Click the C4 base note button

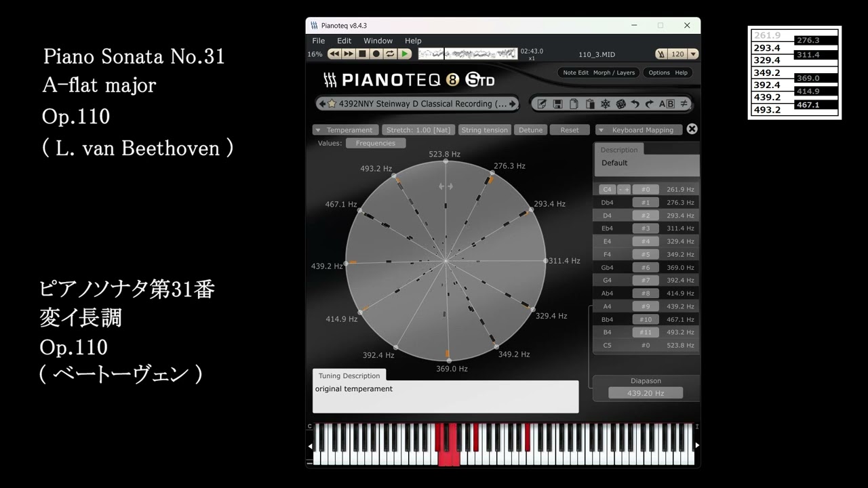tap(607, 190)
